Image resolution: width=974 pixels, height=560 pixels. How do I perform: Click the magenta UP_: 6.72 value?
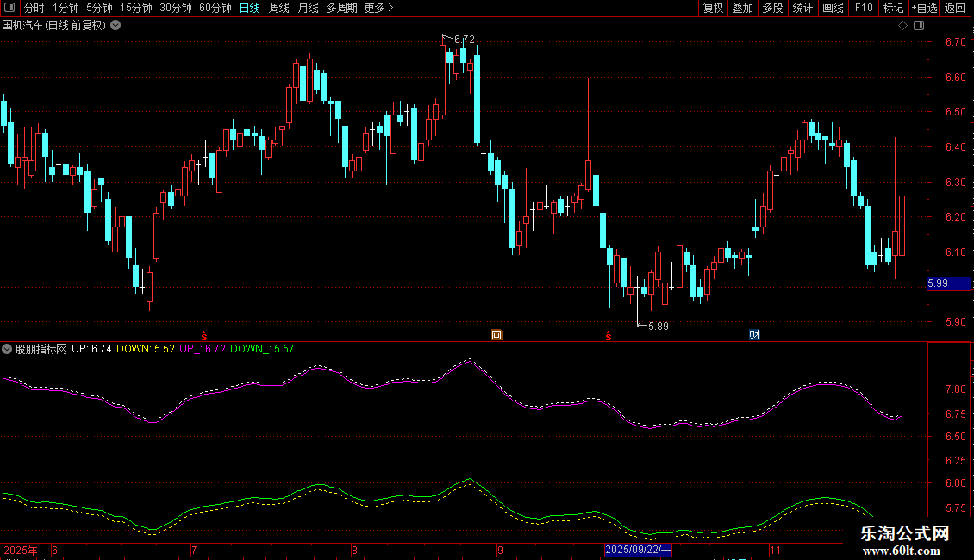tap(203, 349)
